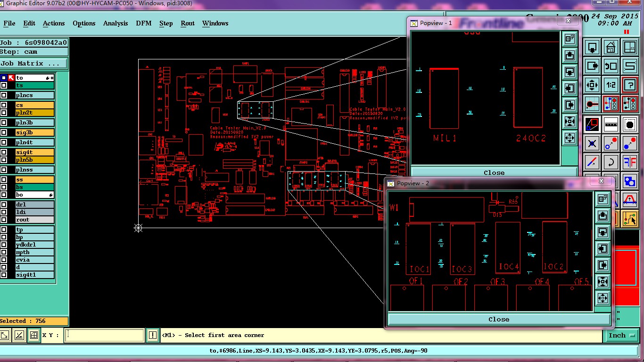Open the DFM menu
Viewport: 644px width, 362px height.
click(144, 23)
